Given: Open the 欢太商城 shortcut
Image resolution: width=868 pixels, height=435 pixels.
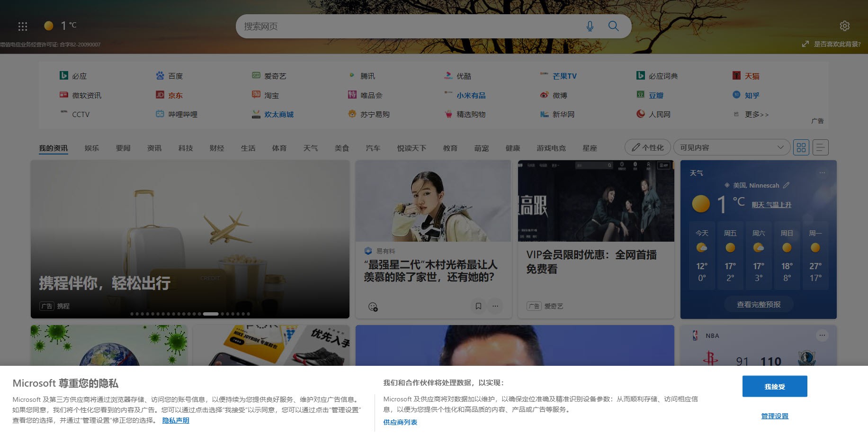Looking at the screenshot, I should coord(279,114).
